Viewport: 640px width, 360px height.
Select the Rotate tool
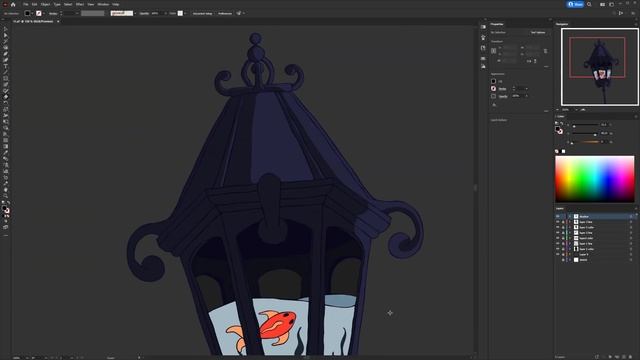[6, 103]
